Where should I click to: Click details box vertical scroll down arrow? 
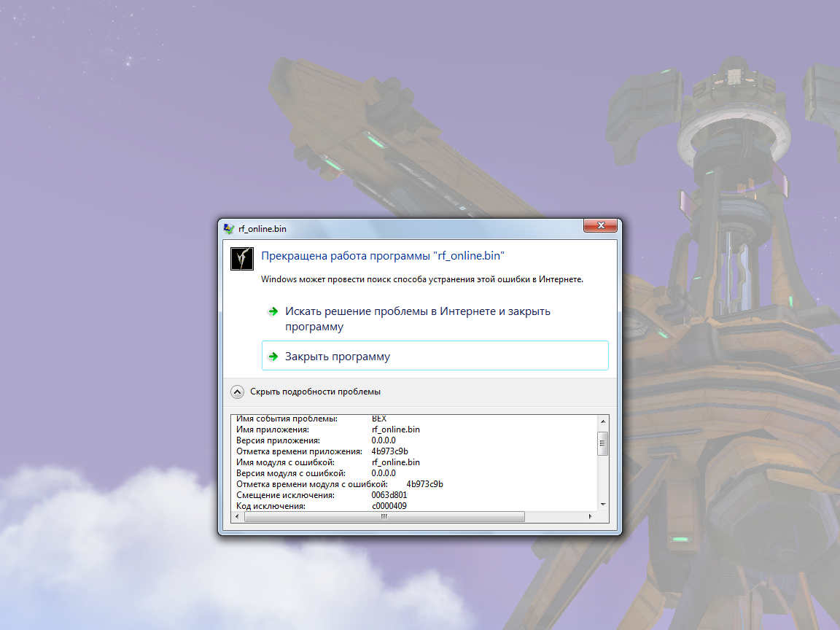603,505
